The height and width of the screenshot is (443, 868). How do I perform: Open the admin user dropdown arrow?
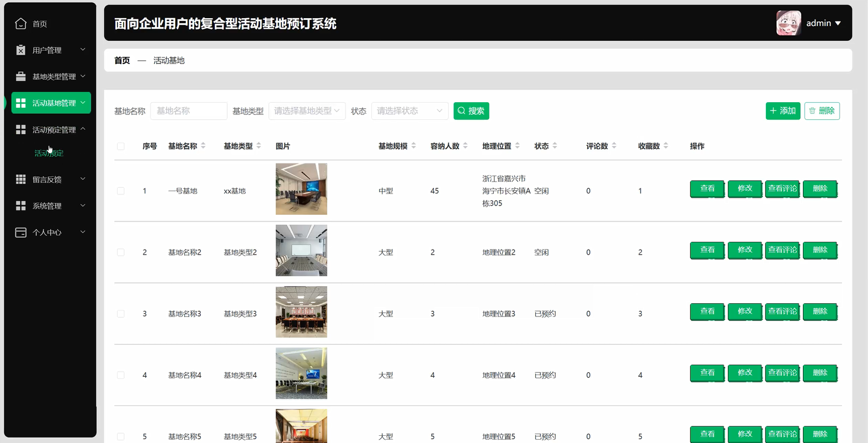click(x=838, y=23)
